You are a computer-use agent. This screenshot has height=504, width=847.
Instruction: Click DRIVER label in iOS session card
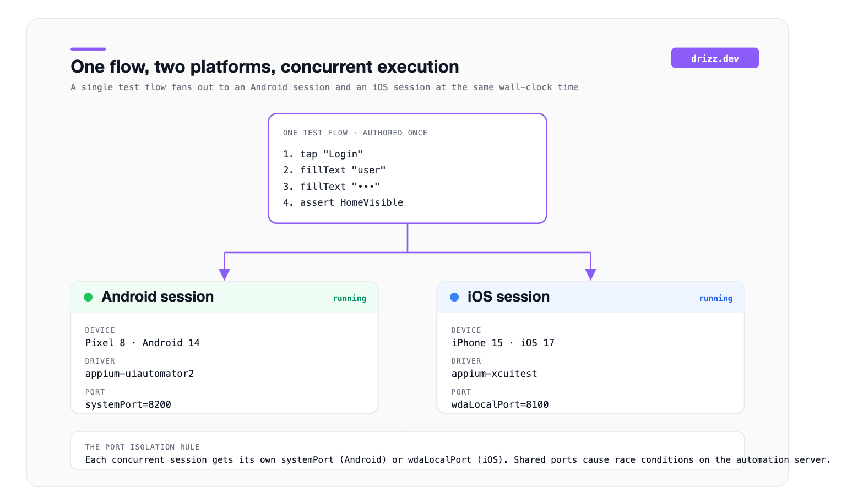[466, 361]
